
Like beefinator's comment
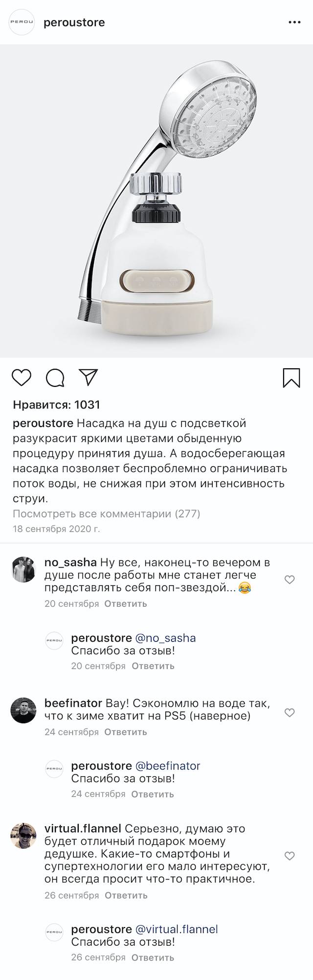click(x=290, y=713)
